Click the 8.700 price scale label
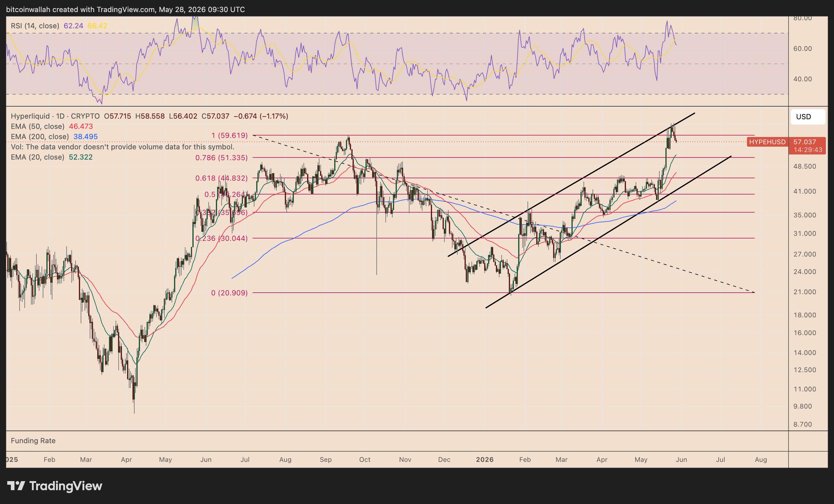The image size is (834, 504). (x=802, y=425)
